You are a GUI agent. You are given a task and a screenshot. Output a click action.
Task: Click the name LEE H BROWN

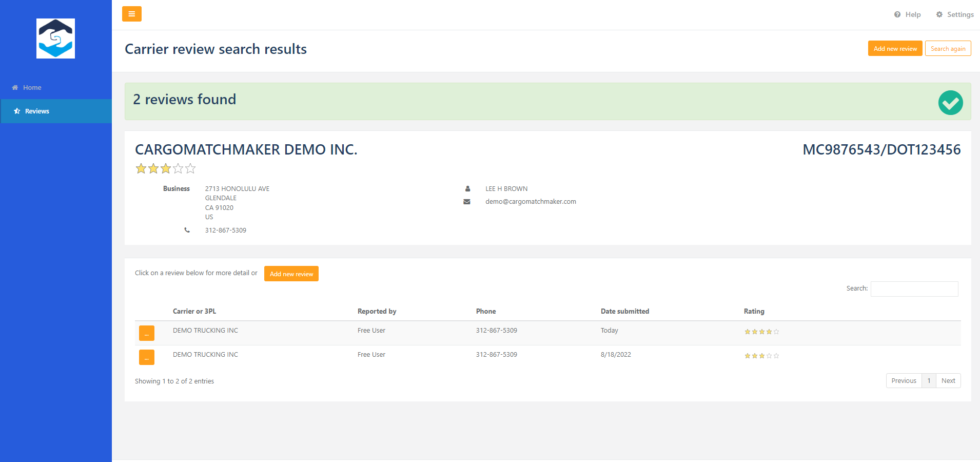[x=506, y=189]
